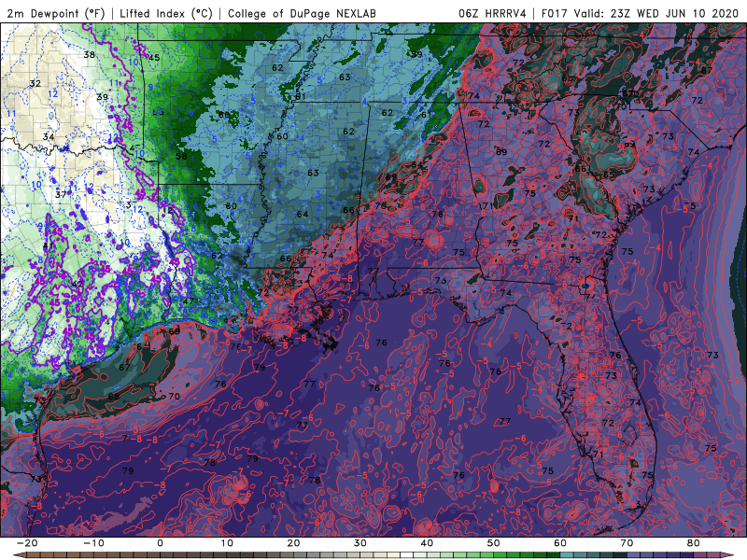Screen dimensions: 747x560
Task: Click the "50" color scale label
Action: pyautogui.click(x=494, y=543)
